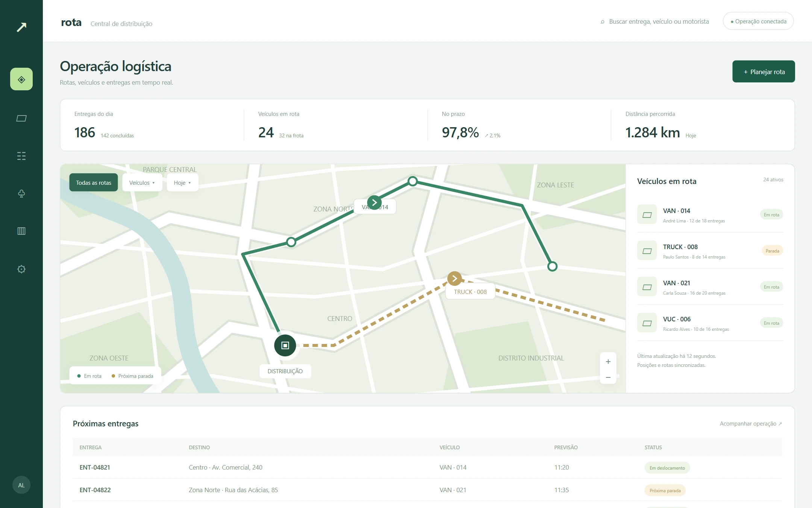Select the Todas as rotas filter
Image resolution: width=812 pixels, height=508 pixels.
click(x=94, y=183)
